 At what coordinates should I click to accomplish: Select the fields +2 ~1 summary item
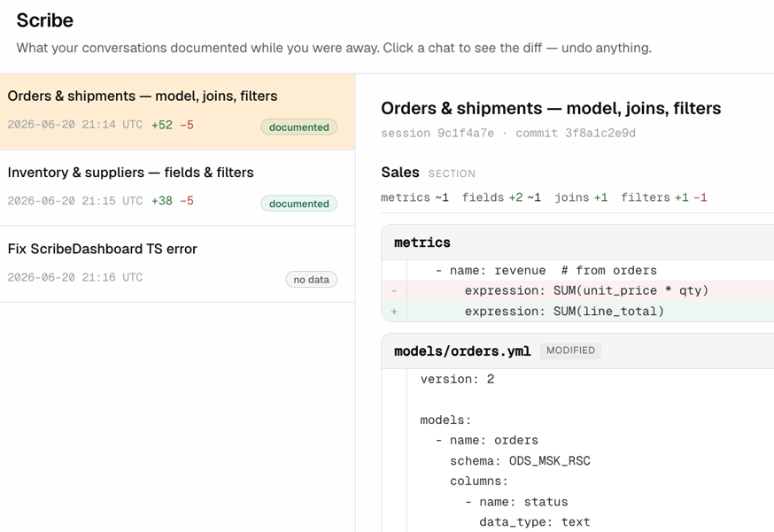pos(501,197)
